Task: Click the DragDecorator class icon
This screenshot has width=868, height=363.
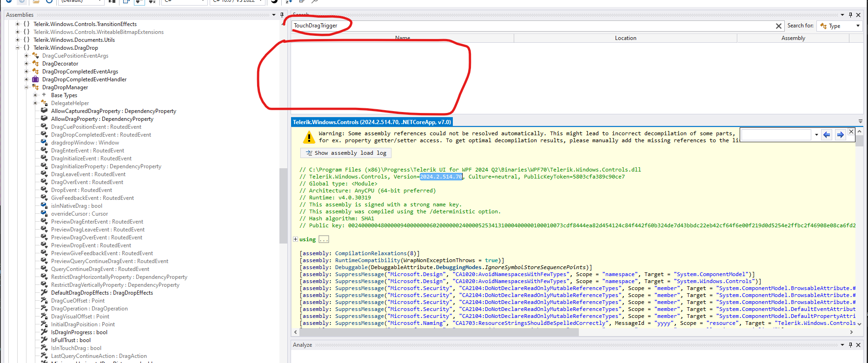Action: [35, 64]
